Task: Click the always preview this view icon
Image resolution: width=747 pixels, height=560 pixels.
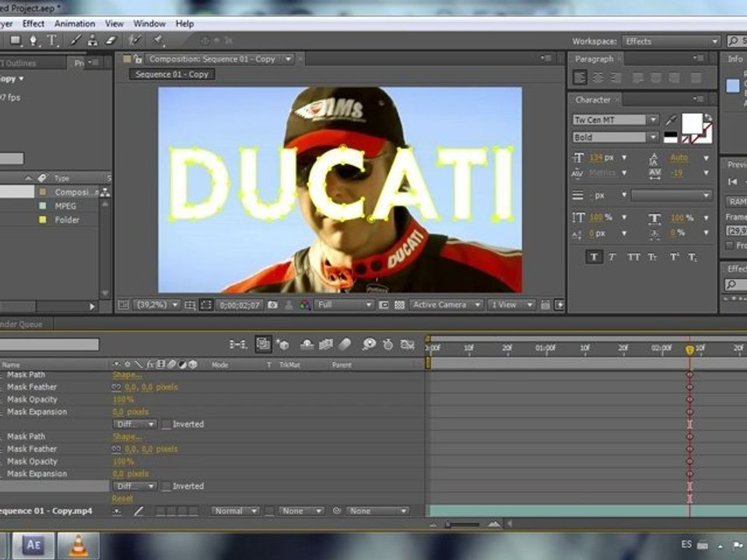Action: [x=124, y=305]
